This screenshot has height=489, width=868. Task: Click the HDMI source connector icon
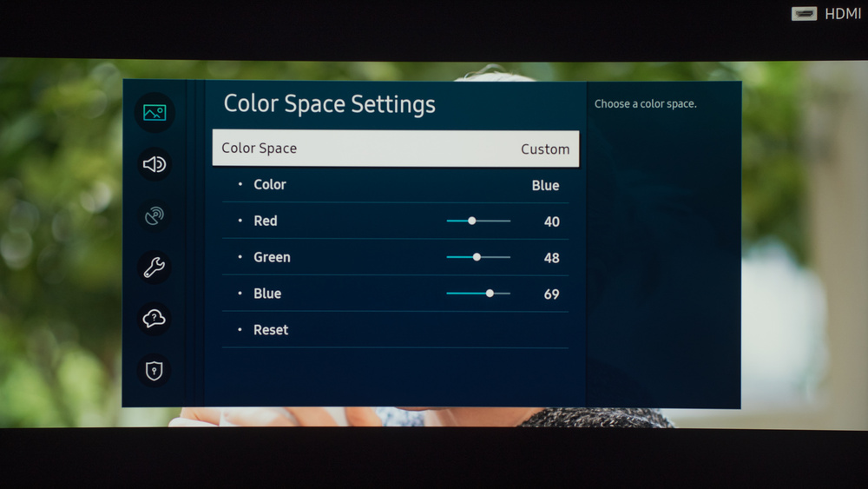tap(804, 14)
